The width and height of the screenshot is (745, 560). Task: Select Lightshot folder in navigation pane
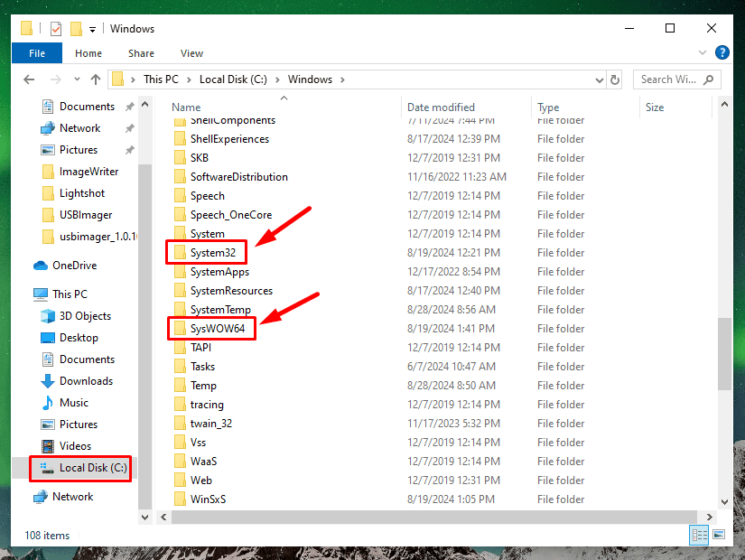[x=81, y=193]
